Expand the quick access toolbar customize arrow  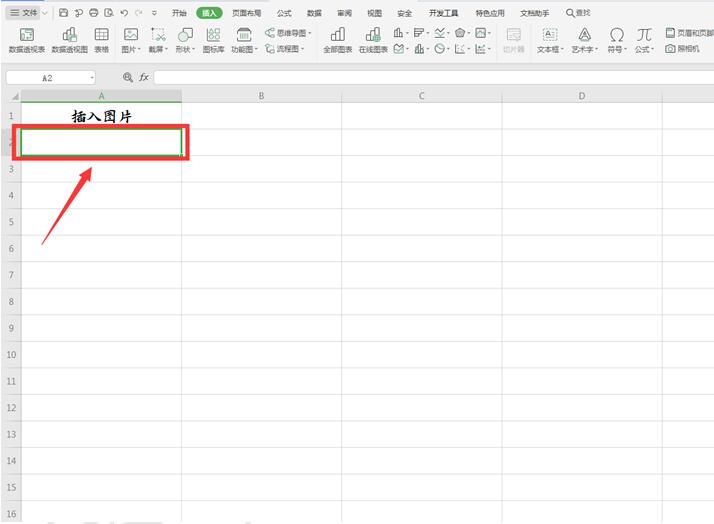coord(154,13)
